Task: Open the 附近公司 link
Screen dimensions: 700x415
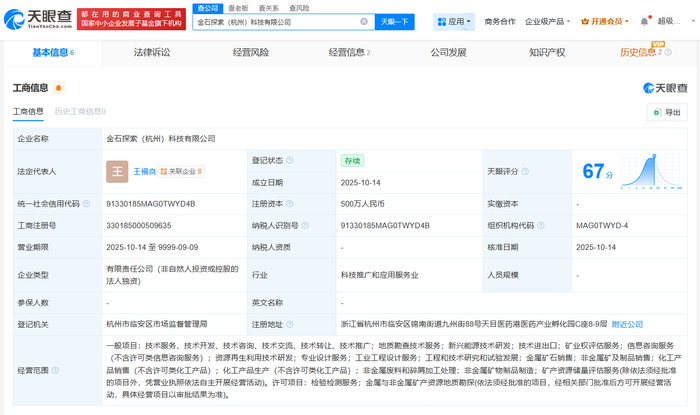Action: 627,324
